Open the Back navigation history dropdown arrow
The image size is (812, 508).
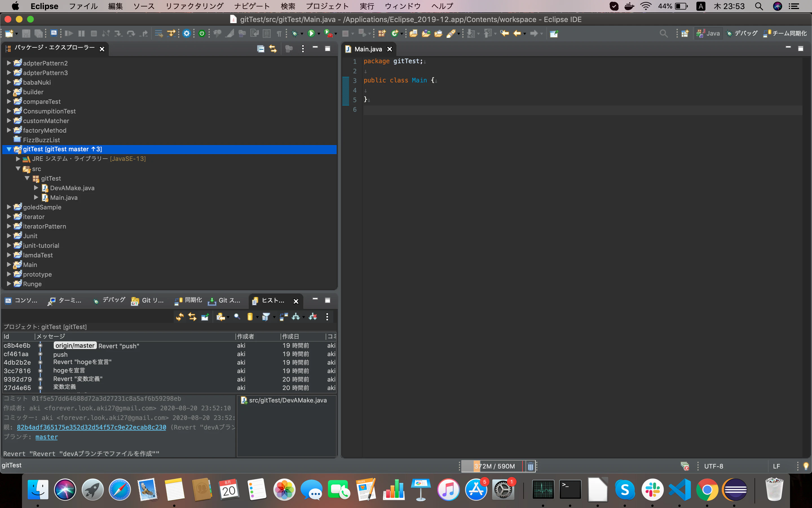pyautogui.click(x=524, y=34)
